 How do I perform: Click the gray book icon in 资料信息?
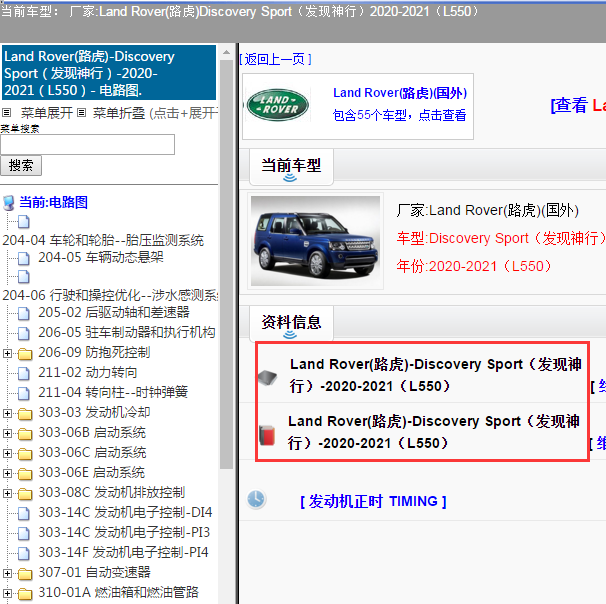coord(267,378)
